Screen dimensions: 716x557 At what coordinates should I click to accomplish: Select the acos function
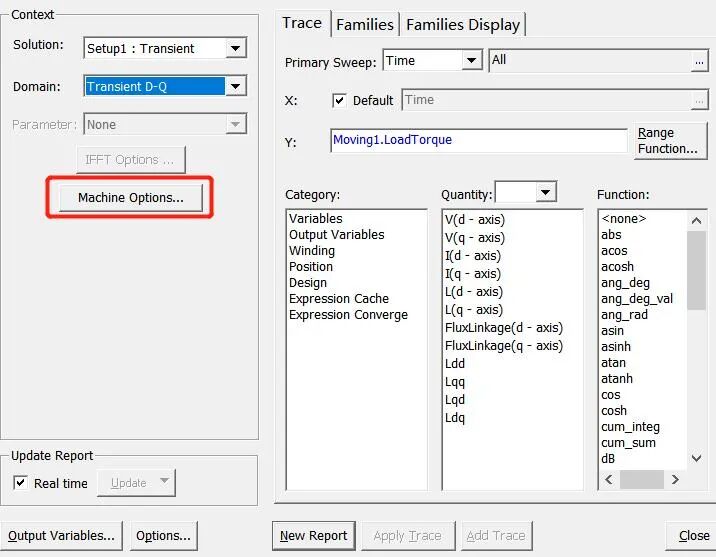(614, 251)
